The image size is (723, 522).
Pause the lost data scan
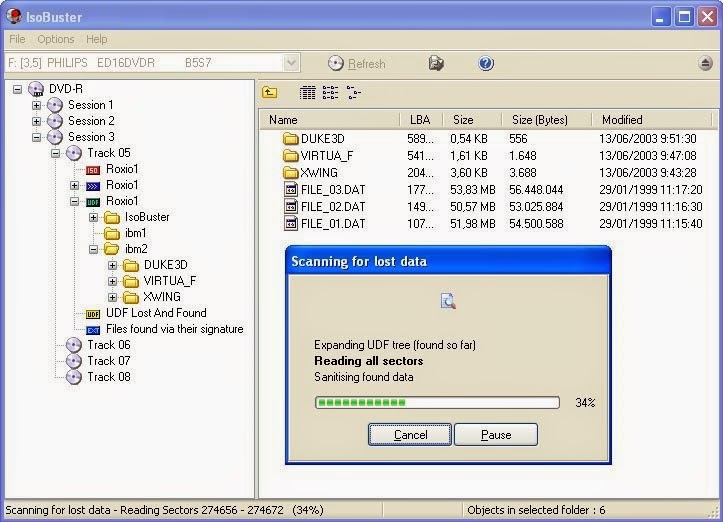click(496, 434)
